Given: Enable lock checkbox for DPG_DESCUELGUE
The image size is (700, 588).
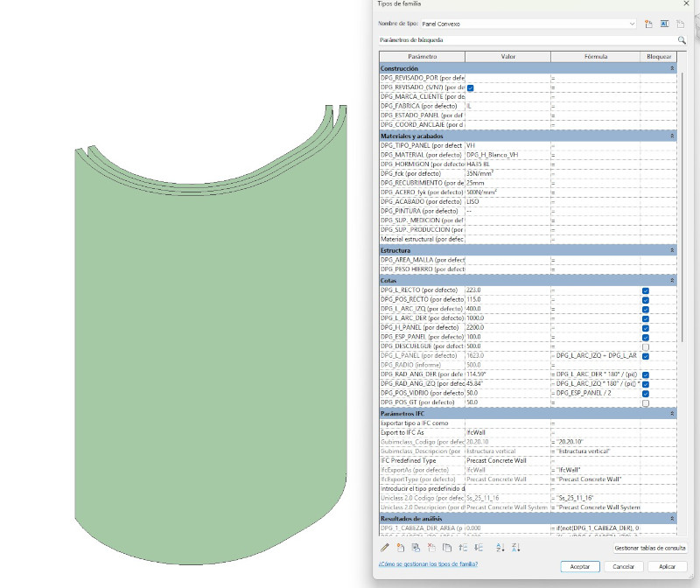Looking at the screenshot, I should pyautogui.click(x=646, y=346).
